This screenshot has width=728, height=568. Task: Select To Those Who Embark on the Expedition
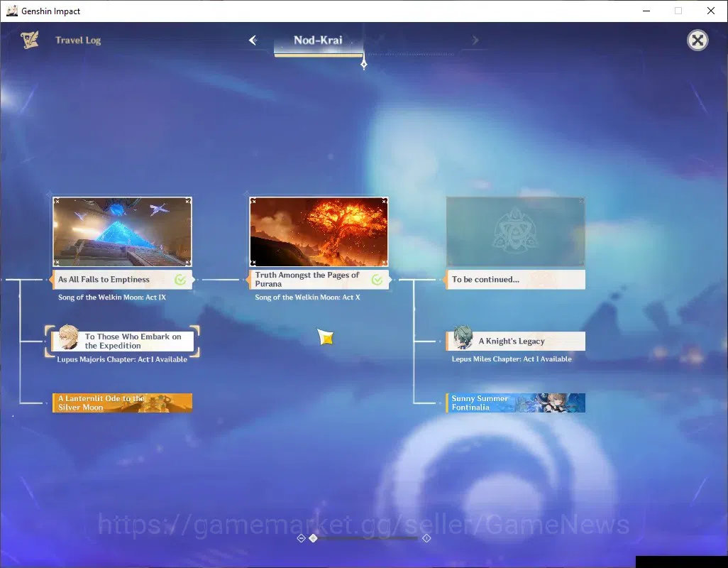123,342
